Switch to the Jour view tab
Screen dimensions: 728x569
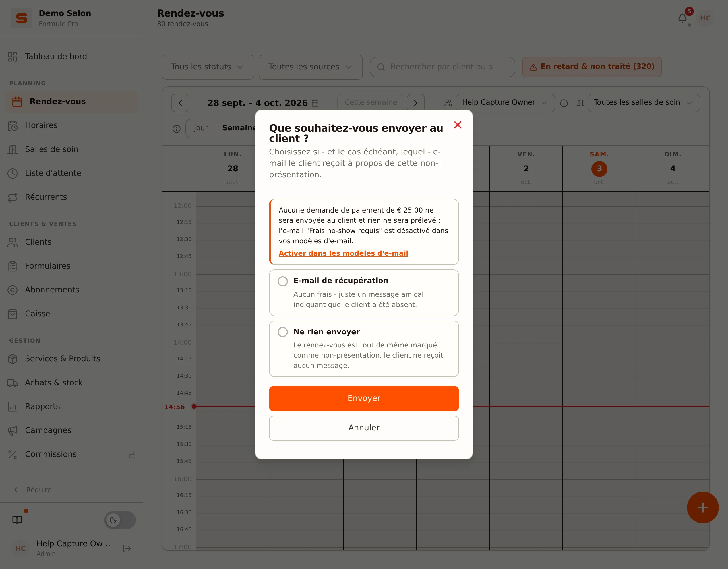tap(201, 128)
